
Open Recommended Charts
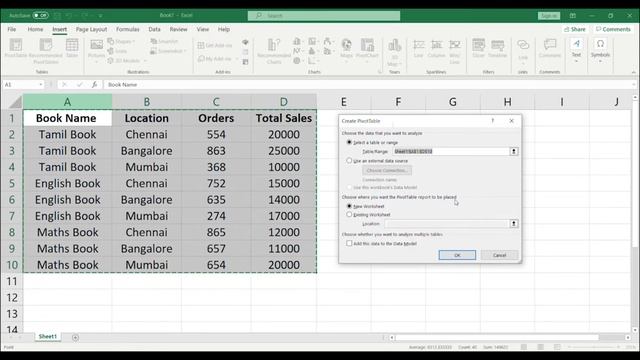tap(274, 51)
